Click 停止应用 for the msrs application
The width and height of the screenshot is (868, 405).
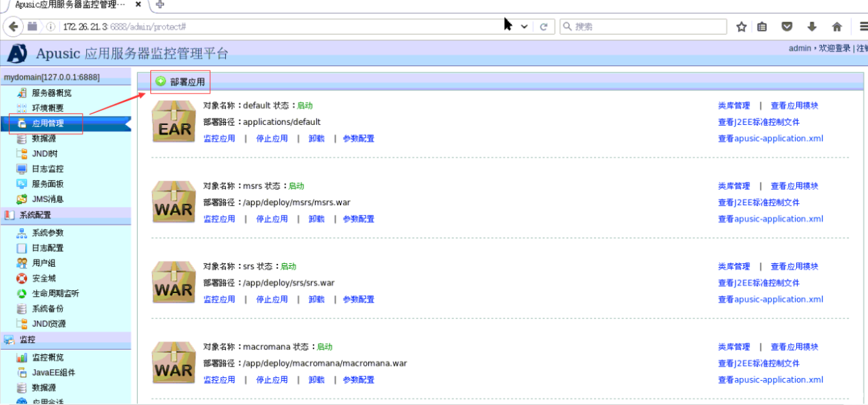coord(272,219)
